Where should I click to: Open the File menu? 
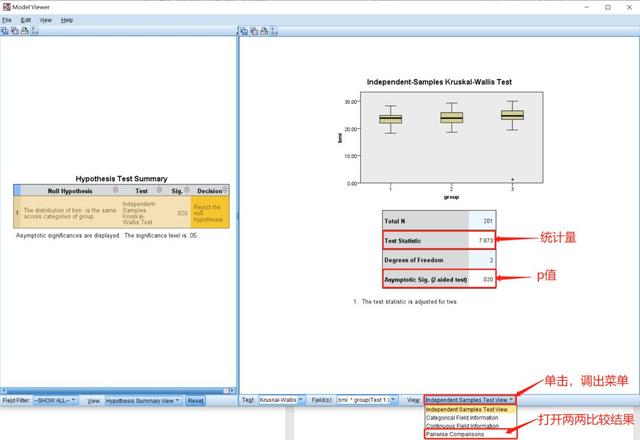7,20
